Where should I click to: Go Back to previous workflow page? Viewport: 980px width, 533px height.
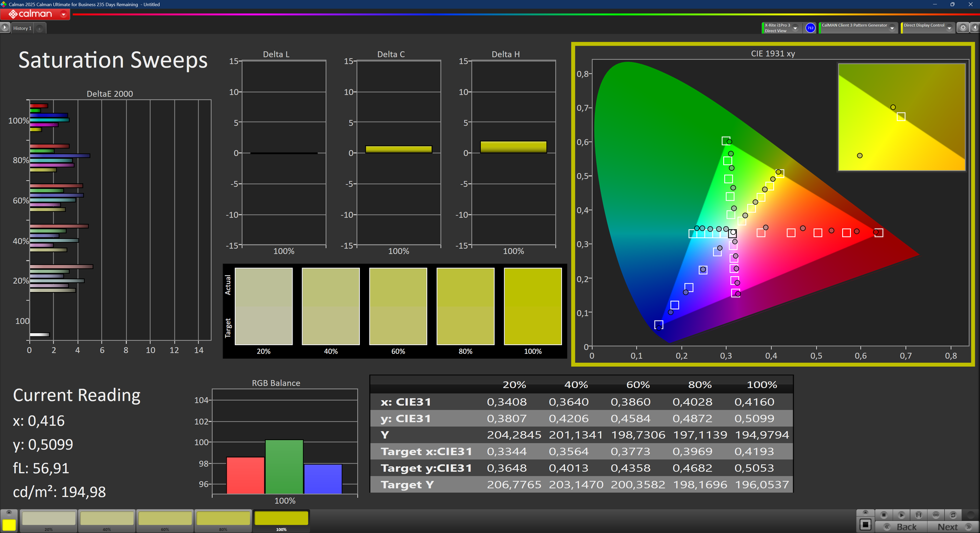pyautogui.click(x=901, y=527)
